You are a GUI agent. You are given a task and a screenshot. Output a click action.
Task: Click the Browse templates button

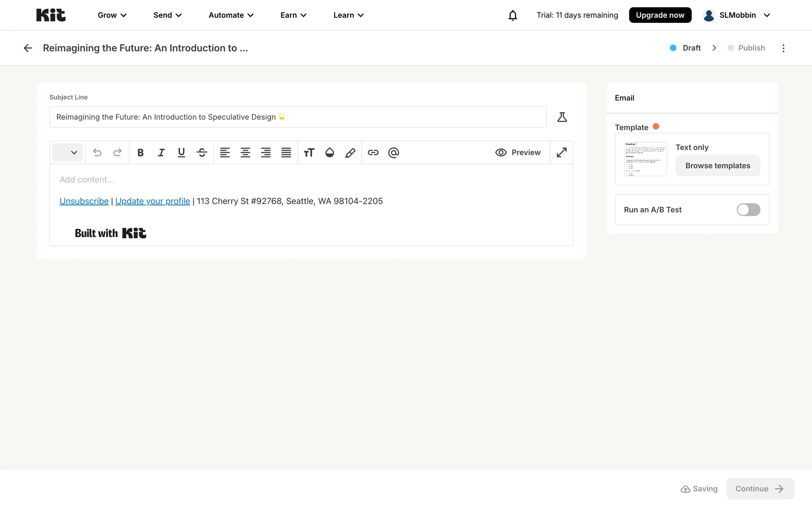718,166
